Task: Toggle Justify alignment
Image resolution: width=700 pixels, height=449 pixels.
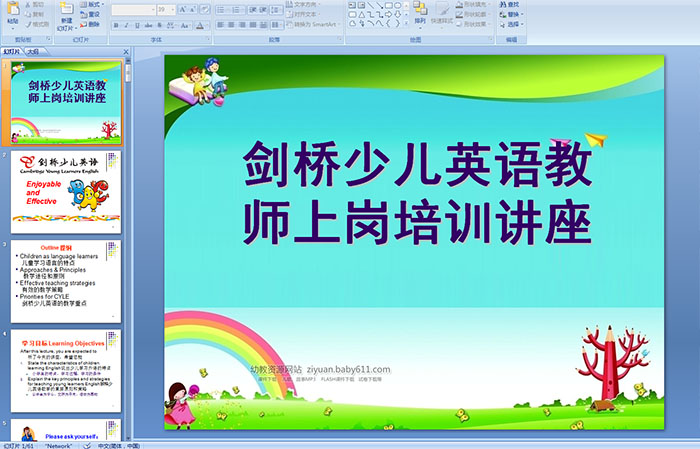Action: 253,25
